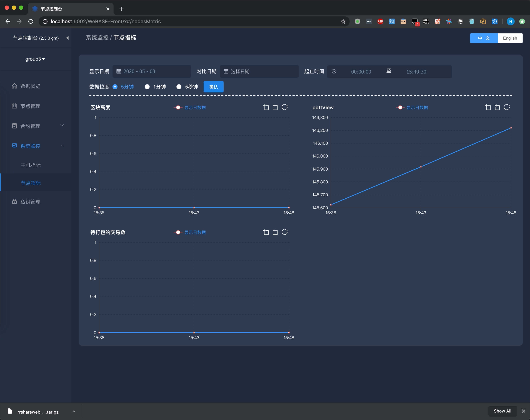Viewport: 530px width, 420px height.
Task: Reload the browser page
Action: point(31,22)
